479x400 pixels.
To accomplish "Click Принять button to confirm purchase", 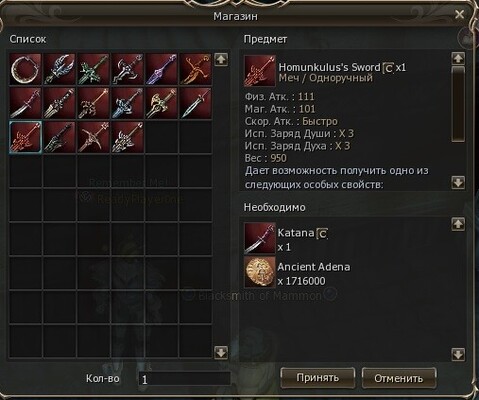I will pyautogui.click(x=317, y=378).
